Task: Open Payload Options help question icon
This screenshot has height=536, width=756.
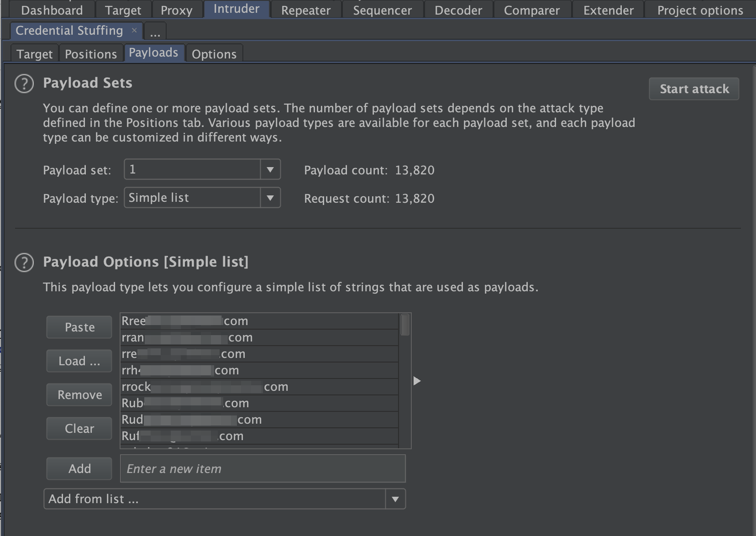Action: (x=24, y=263)
